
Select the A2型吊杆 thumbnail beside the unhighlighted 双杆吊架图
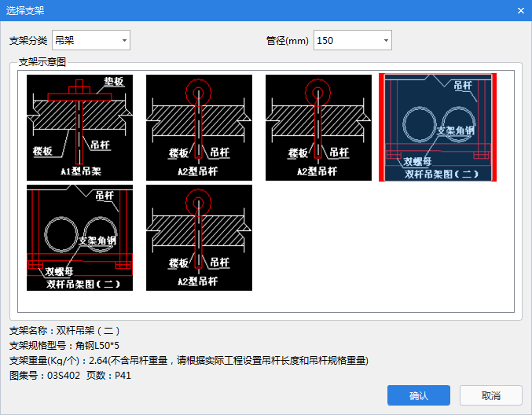pyautogui.click(x=199, y=237)
